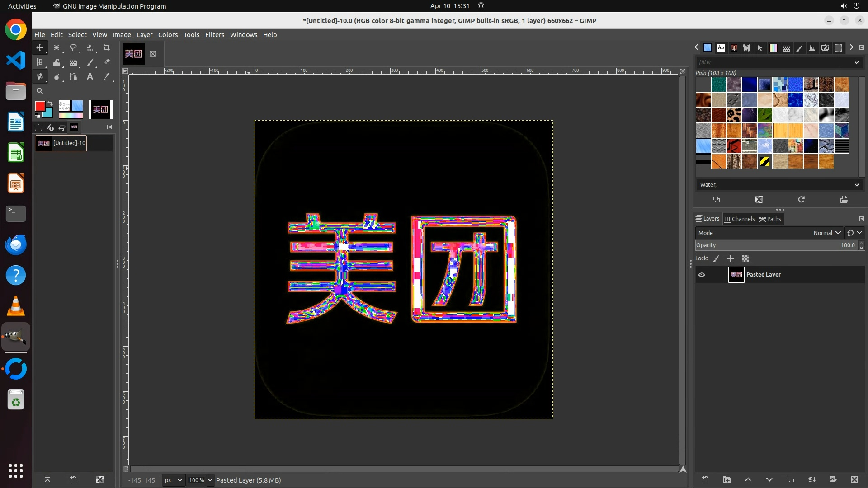Select the Eraser tool

(107, 62)
